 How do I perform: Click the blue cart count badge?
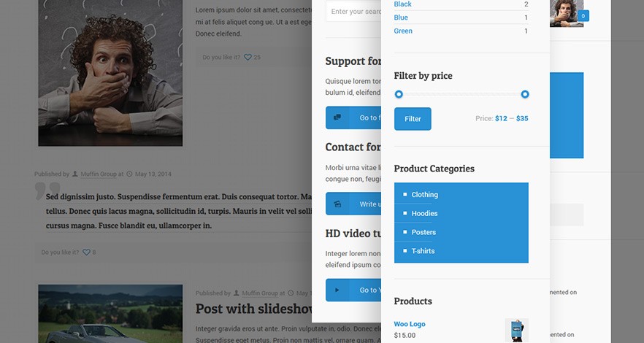coord(583,16)
